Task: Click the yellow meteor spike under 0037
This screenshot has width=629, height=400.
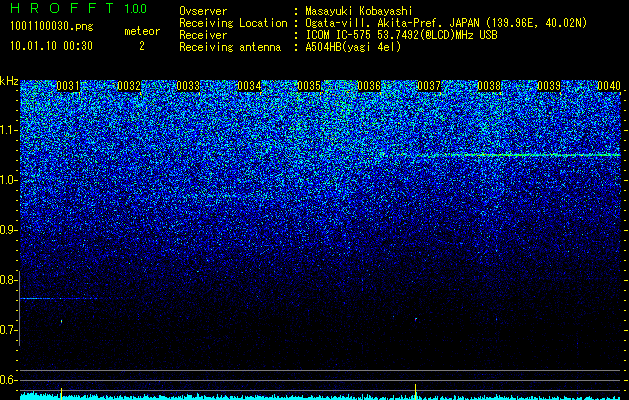Action: (x=416, y=392)
